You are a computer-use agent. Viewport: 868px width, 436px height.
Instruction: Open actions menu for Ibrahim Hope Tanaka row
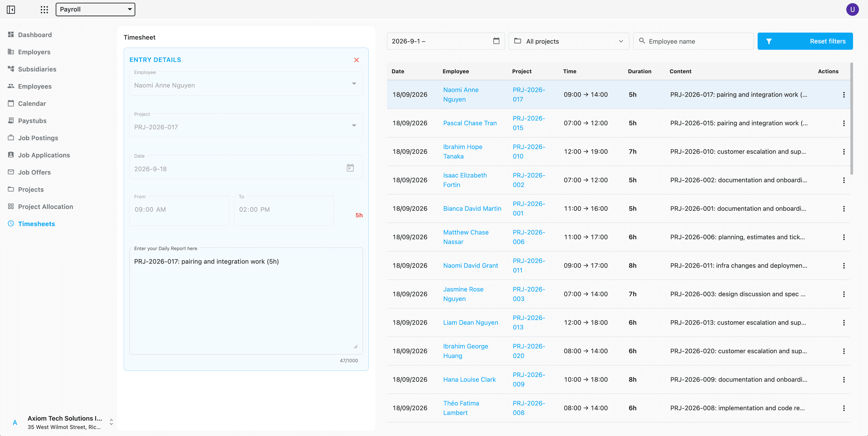click(x=843, y=151)
